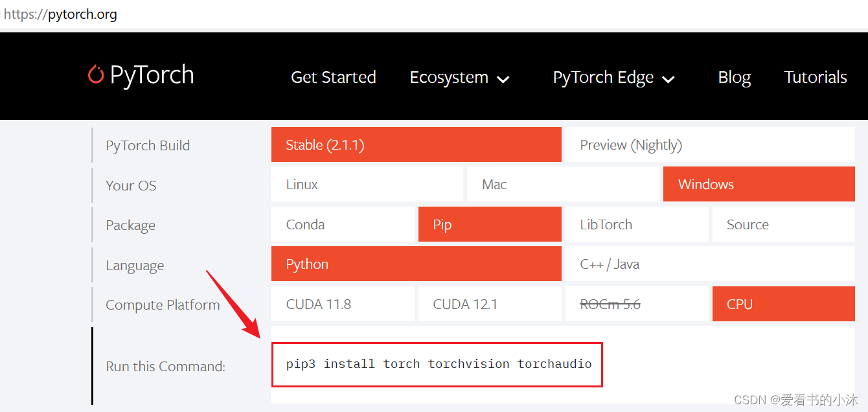The height and width of the screenshot is (412, 868).
Task: Select the Source package option
Action: pos(784,224)
